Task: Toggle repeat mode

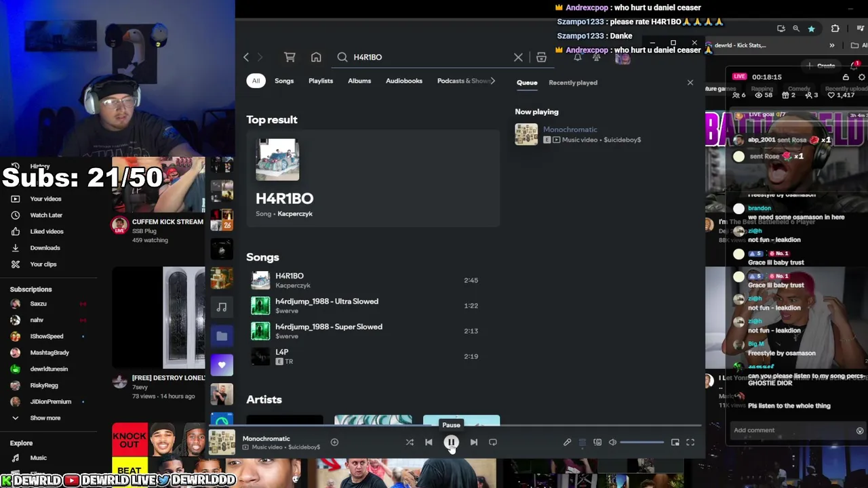Action: click(493, 443)
